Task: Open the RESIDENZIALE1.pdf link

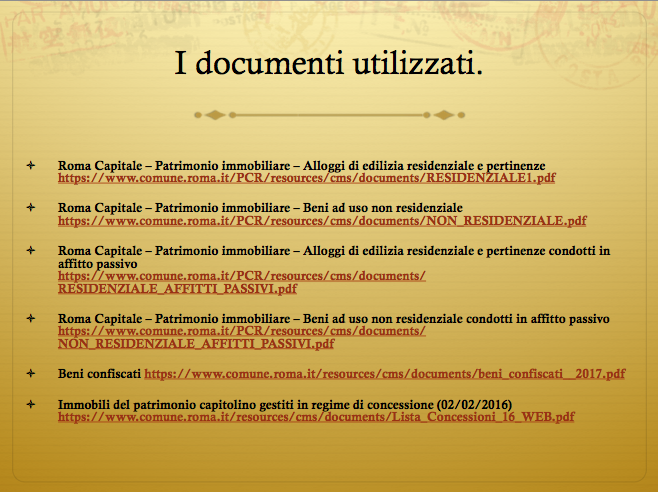Action: [306, 178]
